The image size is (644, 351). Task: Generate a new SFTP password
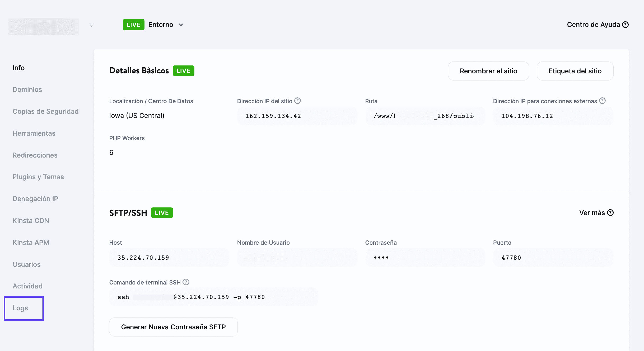pyautogui.click(x=173, y=327)
